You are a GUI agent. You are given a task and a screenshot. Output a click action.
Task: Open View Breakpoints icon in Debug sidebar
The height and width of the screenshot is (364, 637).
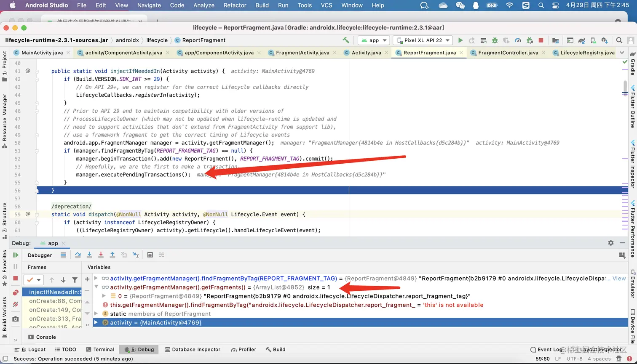click(x=16, y=292)
